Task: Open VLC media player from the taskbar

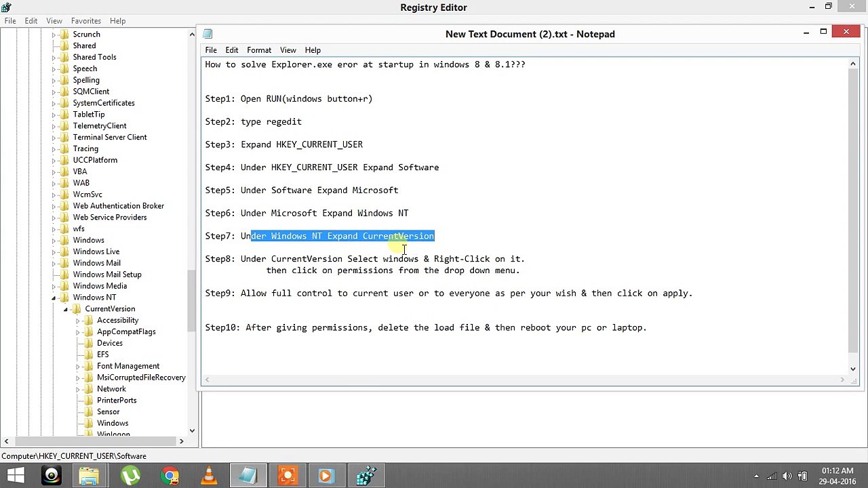Action: click(x=209, y=475)
